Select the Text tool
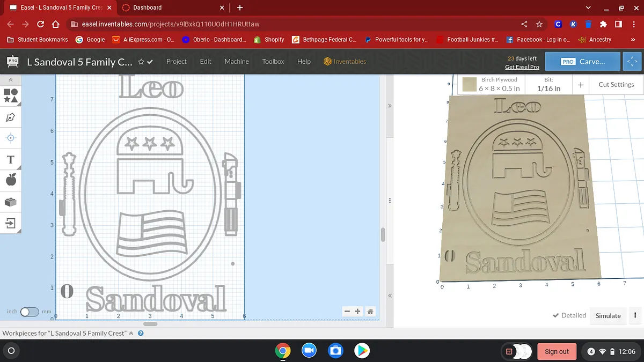 click(x=11, y=160)
